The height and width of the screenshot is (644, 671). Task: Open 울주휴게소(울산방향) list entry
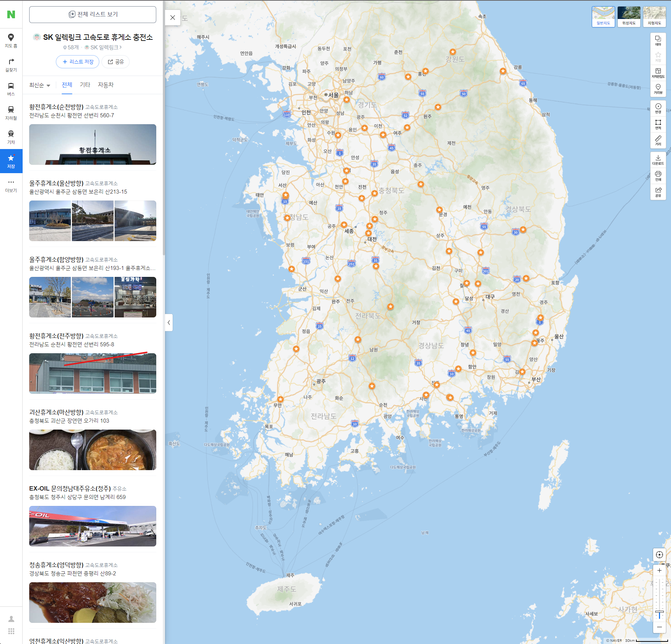point(56,183)
